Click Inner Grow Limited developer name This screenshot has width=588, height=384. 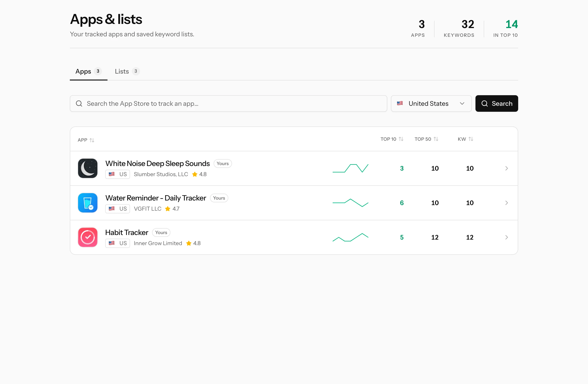coord(158,243)
